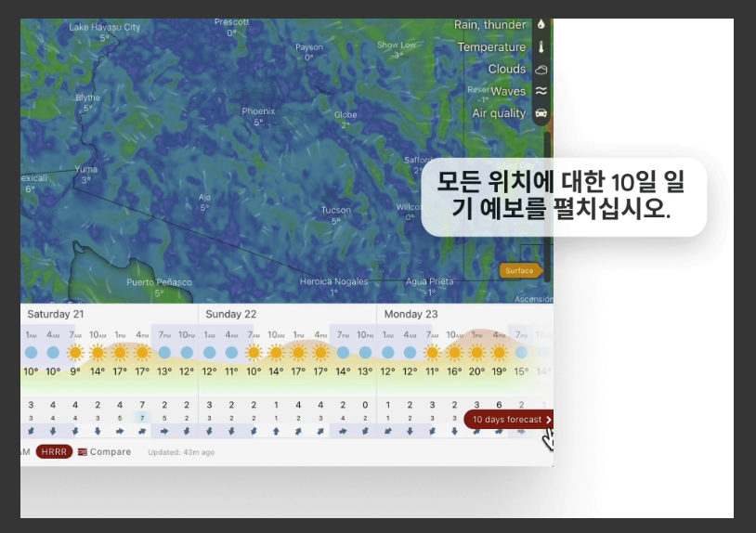Click the Updated: 43m ago text
This screenshot has height=533, width=756.
point(181,452)
